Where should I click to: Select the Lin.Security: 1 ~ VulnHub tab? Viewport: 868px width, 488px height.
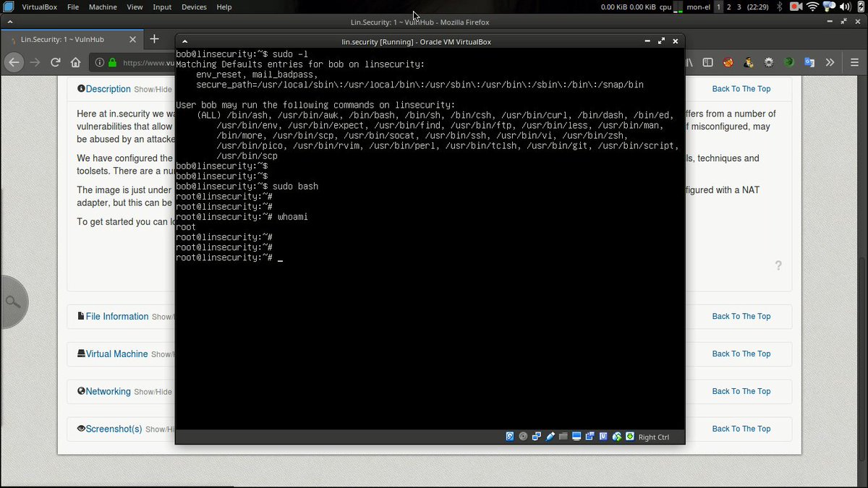click(x=72, y=39)
